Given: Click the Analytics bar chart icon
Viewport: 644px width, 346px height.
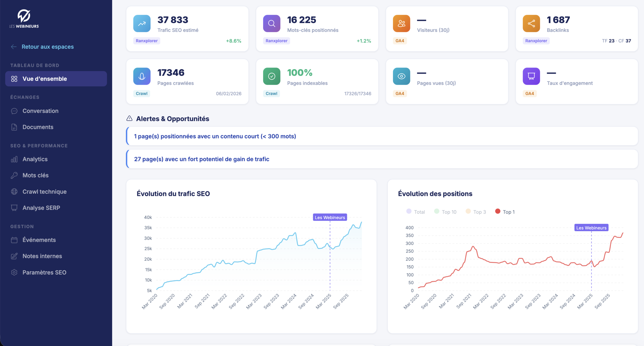Looking at the screenshot, I should [x=14, y=159].
